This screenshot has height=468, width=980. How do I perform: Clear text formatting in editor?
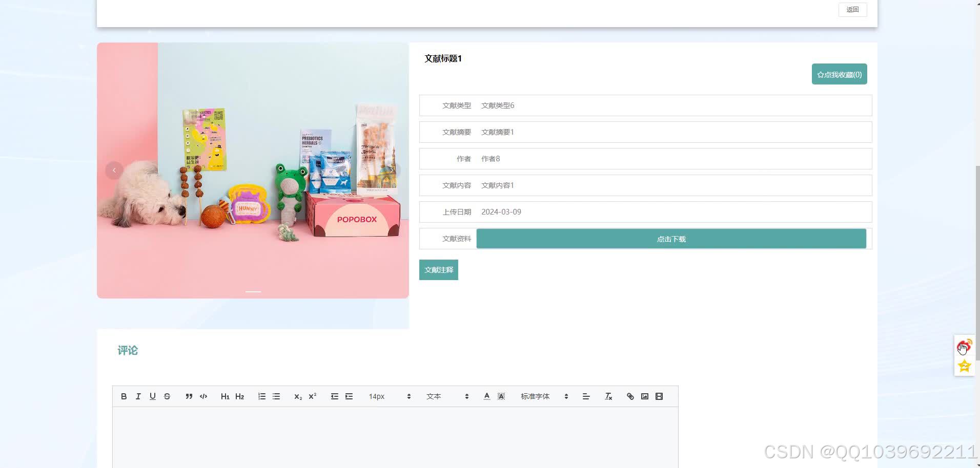point(608,396)
